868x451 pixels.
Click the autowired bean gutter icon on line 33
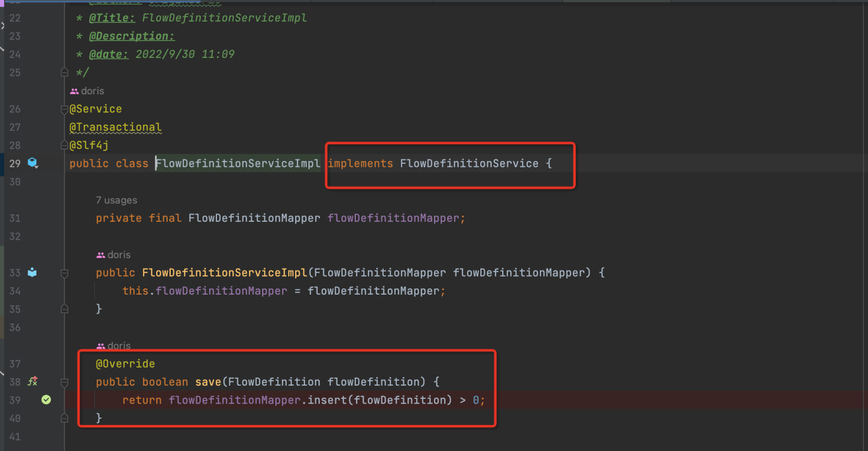tap(32, 272)
